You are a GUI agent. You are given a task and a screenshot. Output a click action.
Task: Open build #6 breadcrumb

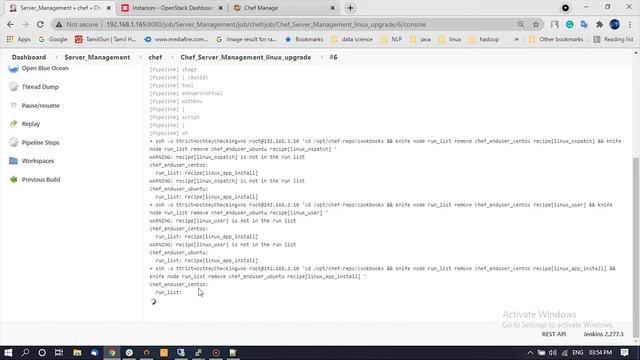click(333, 57)
